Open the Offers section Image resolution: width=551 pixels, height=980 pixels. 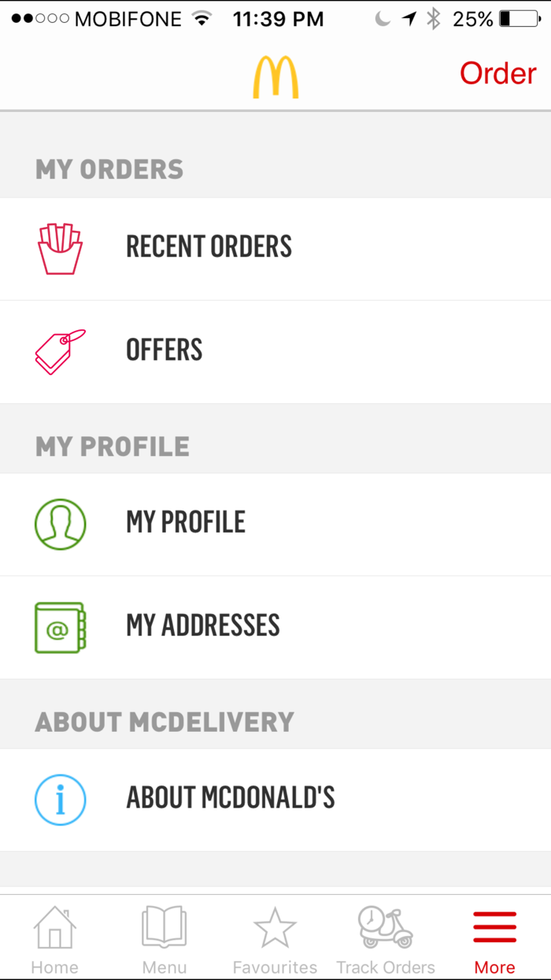(164, 349)
